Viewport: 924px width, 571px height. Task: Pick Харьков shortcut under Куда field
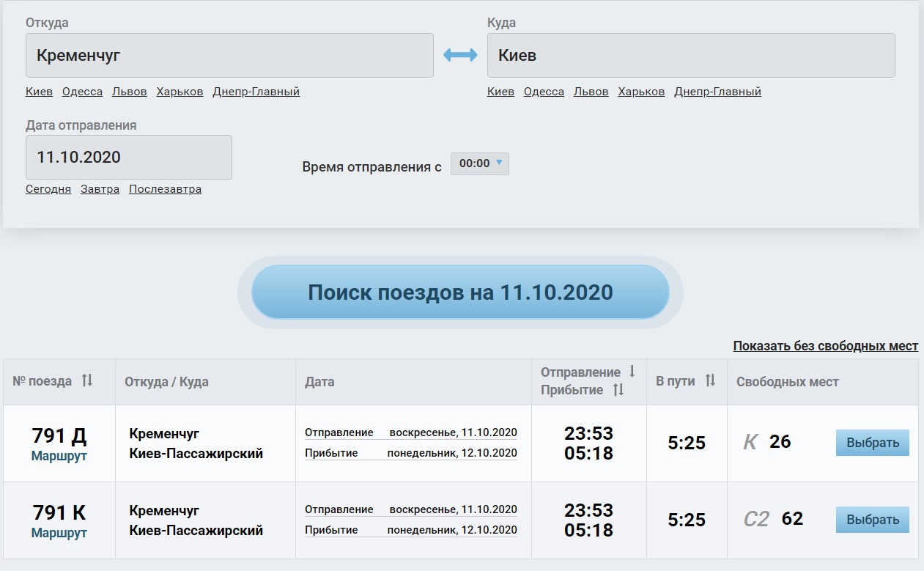(x=641, y=92)
